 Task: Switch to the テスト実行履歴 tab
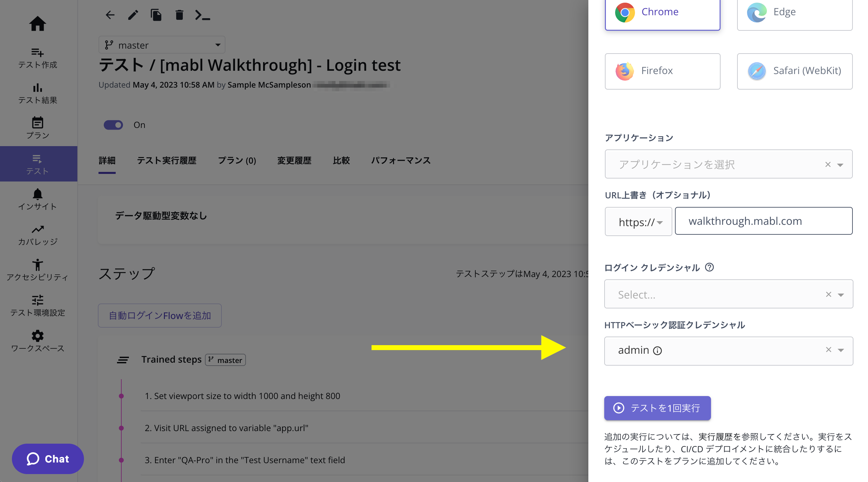point(167,161)
